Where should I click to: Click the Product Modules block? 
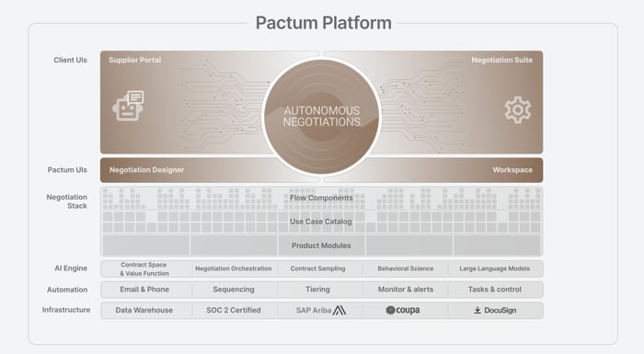321,246
